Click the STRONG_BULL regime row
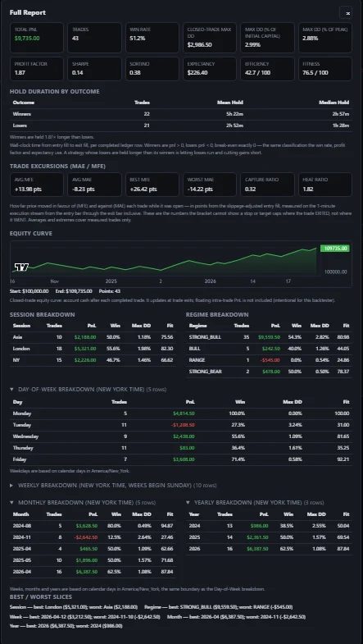The image size is (363, 644). (x=269, y=337)
